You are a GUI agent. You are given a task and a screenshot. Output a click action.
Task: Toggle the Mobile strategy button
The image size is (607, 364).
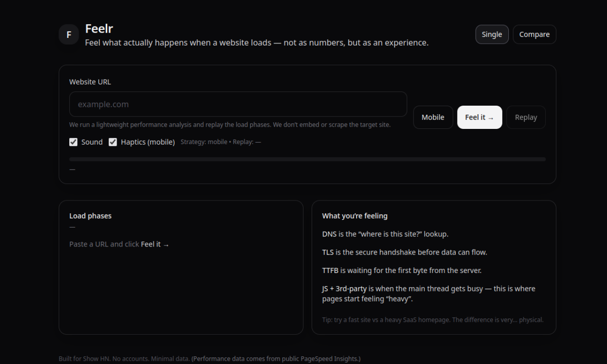click(433, 118)
